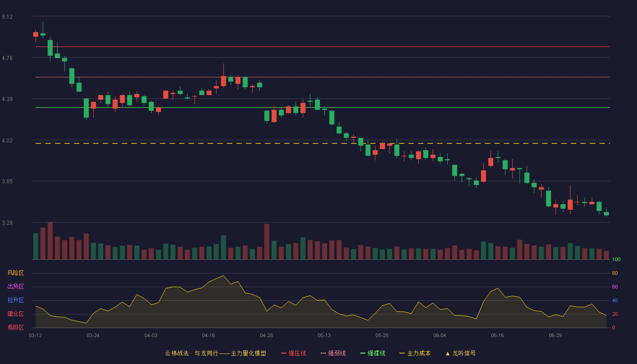This screenshot has height=364, width=637.
Task: Click the 06-29 date label
Action: click(x=555, y=335)
